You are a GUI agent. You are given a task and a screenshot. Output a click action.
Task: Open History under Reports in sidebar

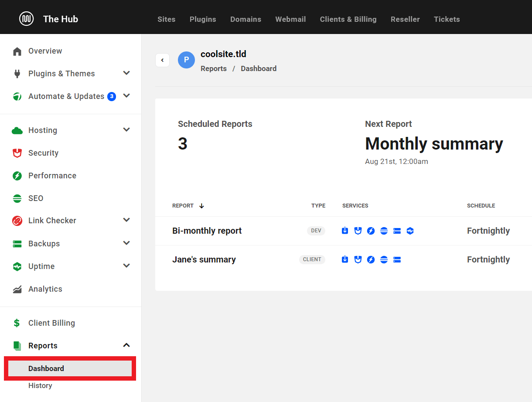[40, 385]
